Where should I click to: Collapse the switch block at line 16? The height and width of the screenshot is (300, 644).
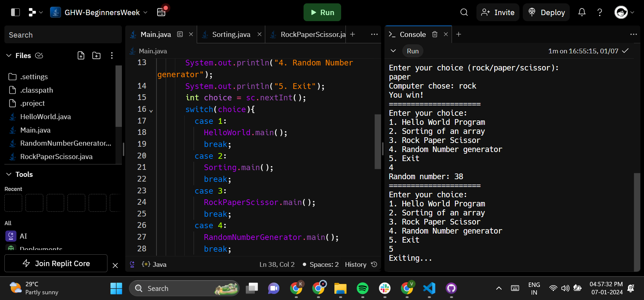[x=151, y=111]
